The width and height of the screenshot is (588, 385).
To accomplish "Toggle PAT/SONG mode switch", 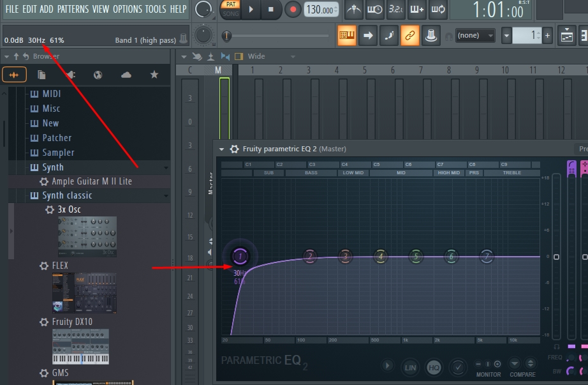I will pos(231,10).
